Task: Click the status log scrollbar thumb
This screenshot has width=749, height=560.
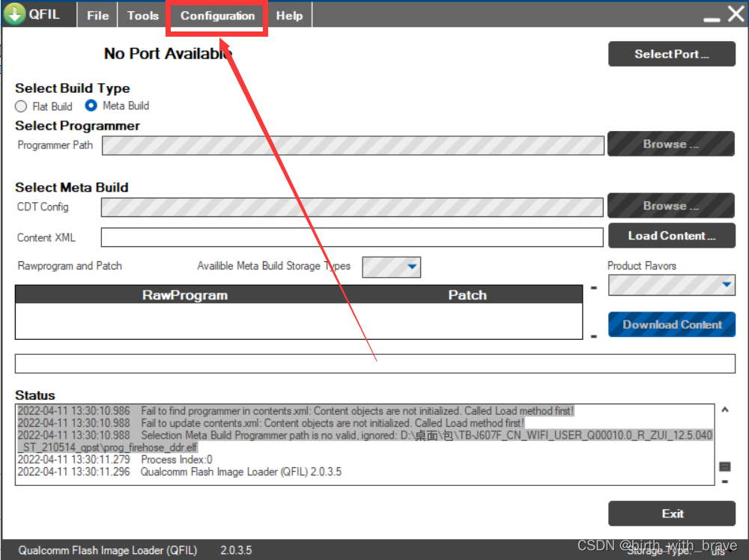Action: click(724, 466)
